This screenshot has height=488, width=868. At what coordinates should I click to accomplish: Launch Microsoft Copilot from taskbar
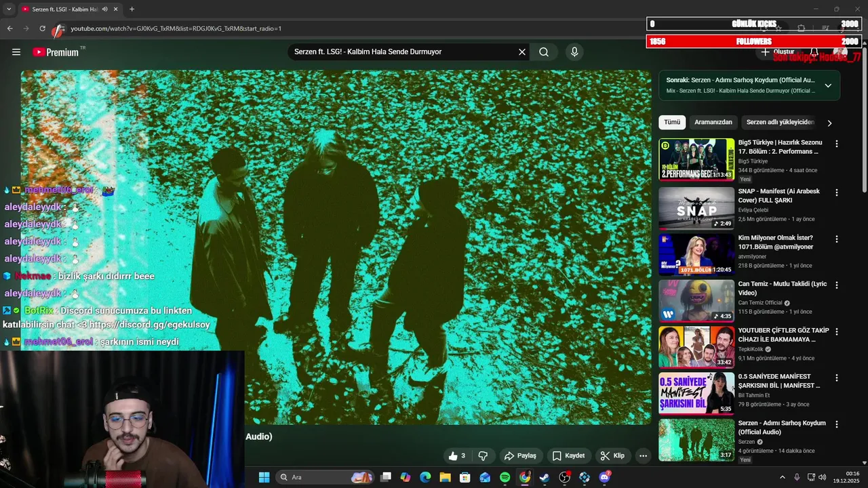point(406,477)
